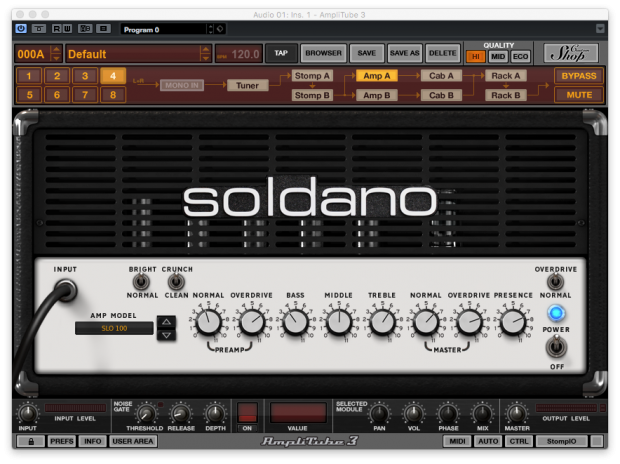Open the Rack B module
This screenshot has height=464, width=620.
(x=505, y=95)
